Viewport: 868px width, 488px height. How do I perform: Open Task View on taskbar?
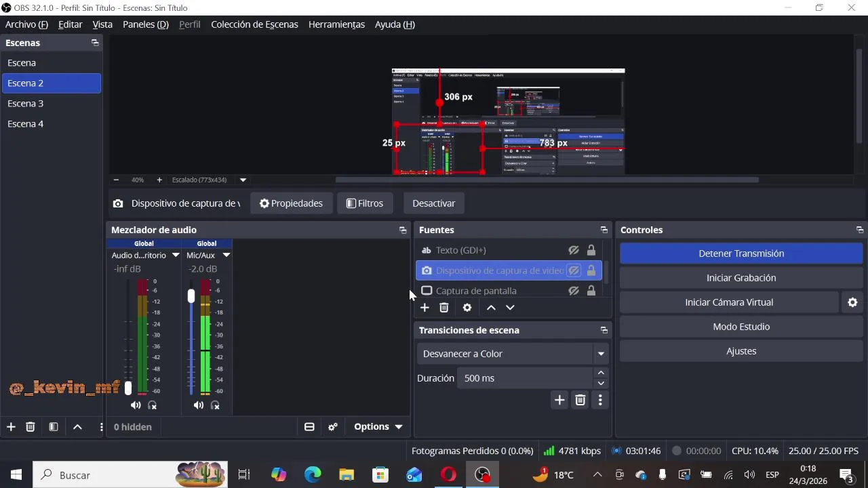click(x=244, y=475)
